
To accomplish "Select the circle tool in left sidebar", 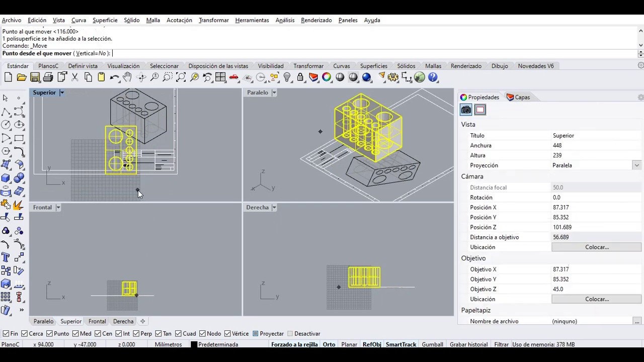I will (x=6, y=125).
